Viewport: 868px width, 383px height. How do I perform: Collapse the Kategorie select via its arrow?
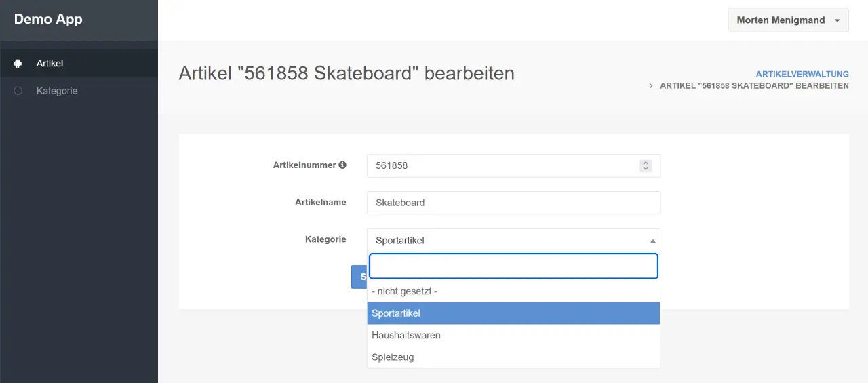pyautogui.click(x=652, y=241)
